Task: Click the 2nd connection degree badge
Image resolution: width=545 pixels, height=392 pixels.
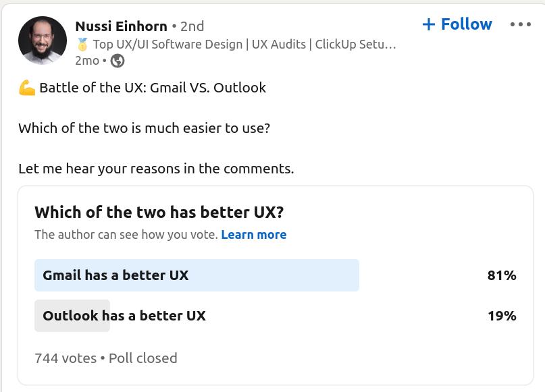Action: coord(191,26)
